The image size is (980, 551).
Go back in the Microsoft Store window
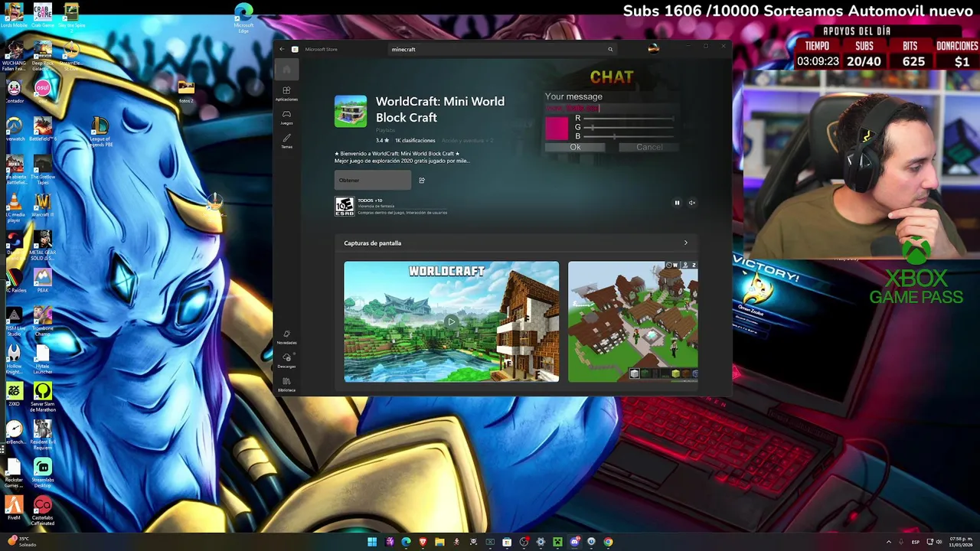[x=282, y=49]
